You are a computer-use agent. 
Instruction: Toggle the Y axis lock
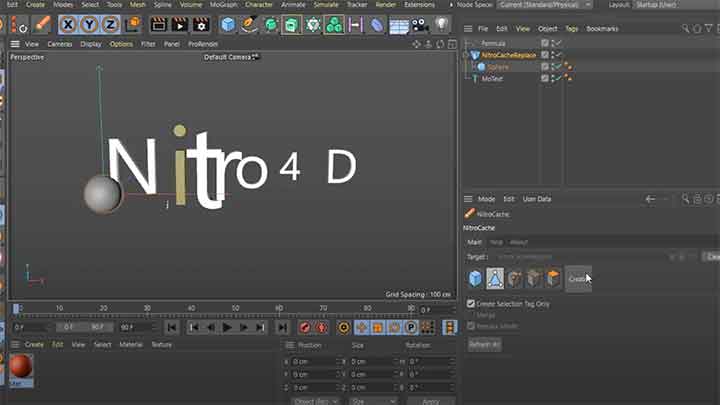89,24
